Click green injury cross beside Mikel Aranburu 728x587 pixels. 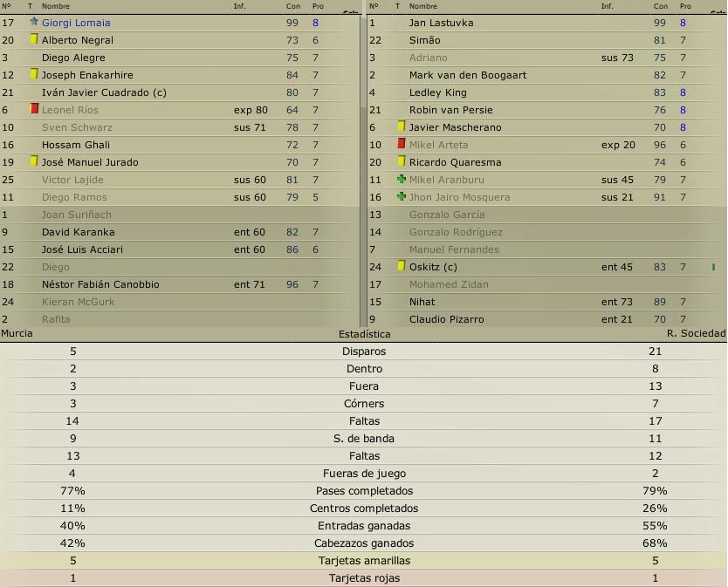pyautogui.click(x=402, y=179)
